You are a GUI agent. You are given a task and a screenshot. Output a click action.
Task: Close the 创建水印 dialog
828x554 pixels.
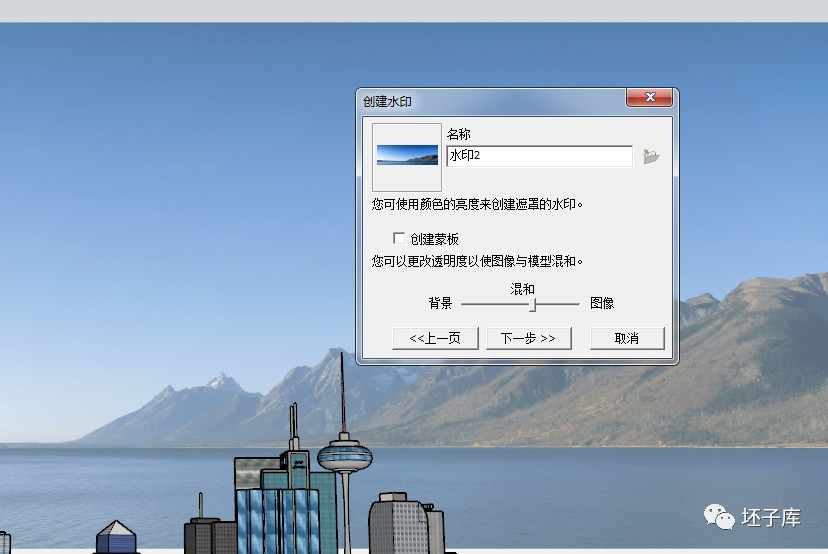[x=650, y=97]
